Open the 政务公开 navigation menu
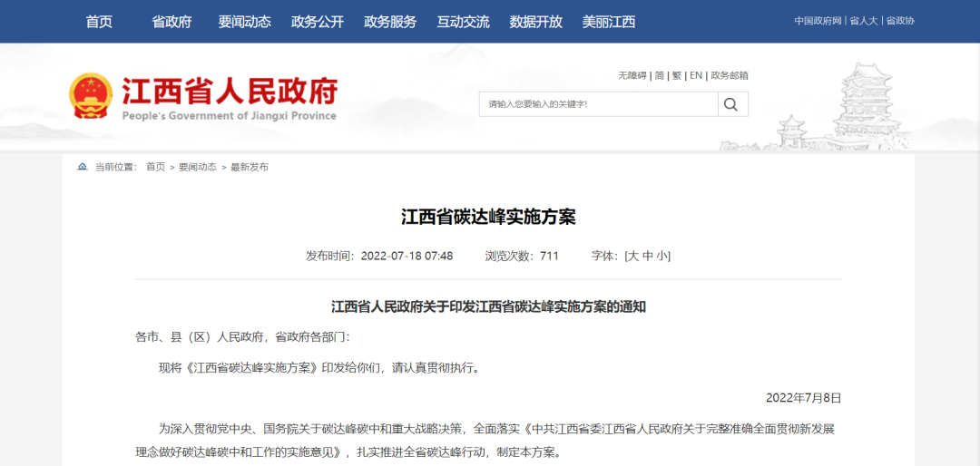The height and width of the screenshot is (466, 980). pos(317,22)
